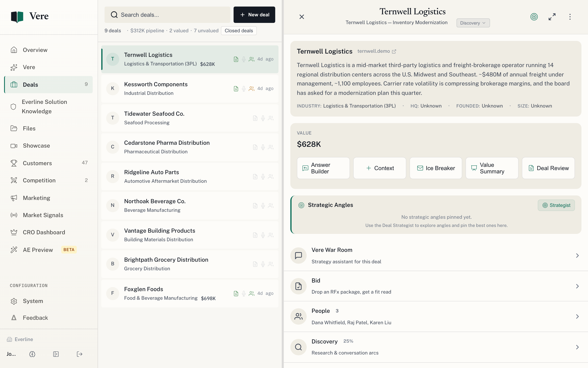This screenshot has width=588, height=368.
Task: Open the CRO Dashboard crown icon
Action: pyautogui.click(x=14, y=232)
